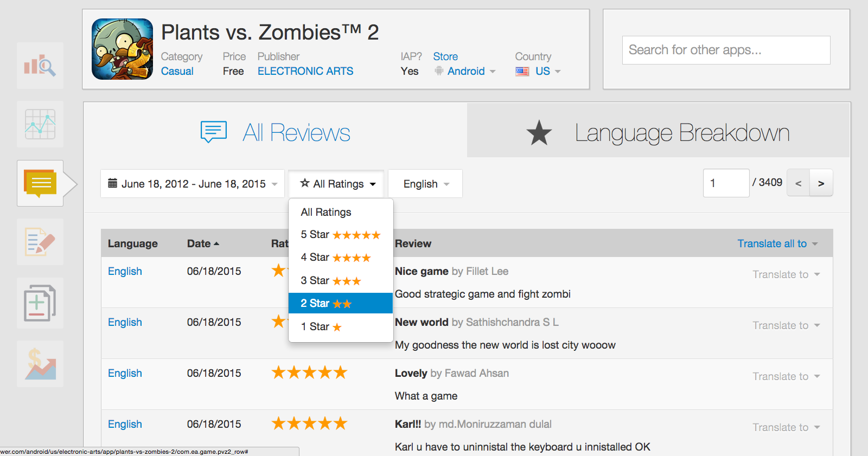Choose the 5 Star filter option
The width and height of the screenshot is (868, 456).
341,235
